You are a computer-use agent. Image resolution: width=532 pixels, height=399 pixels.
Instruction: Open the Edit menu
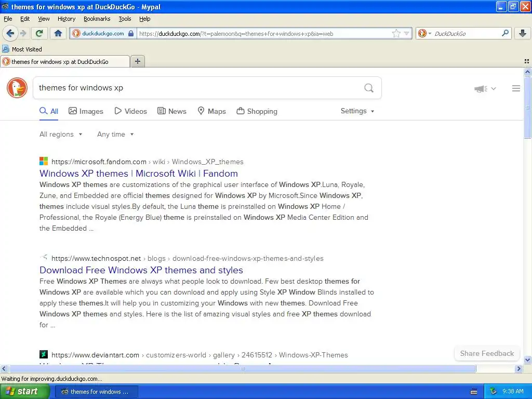[x=25, y=19]
